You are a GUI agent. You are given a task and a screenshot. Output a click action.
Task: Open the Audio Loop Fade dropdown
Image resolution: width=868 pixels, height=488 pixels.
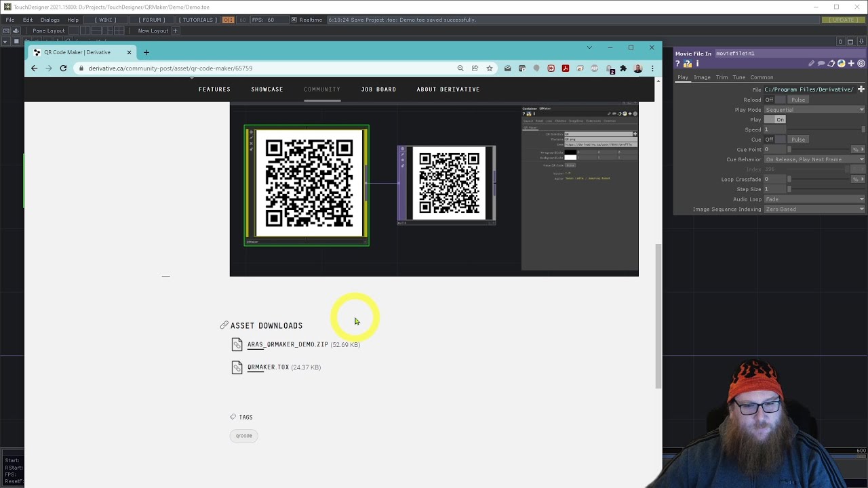(x=814, y=199)
